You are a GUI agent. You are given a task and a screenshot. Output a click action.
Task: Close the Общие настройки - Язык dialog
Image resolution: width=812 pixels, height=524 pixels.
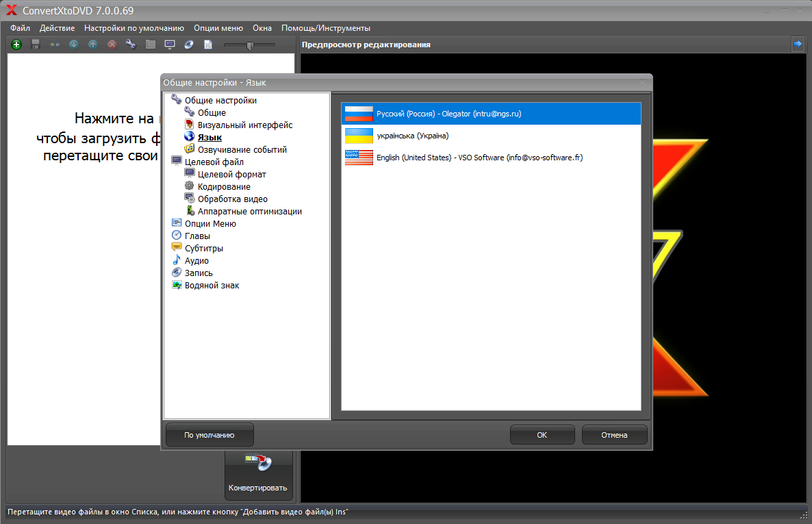[643, 82]
